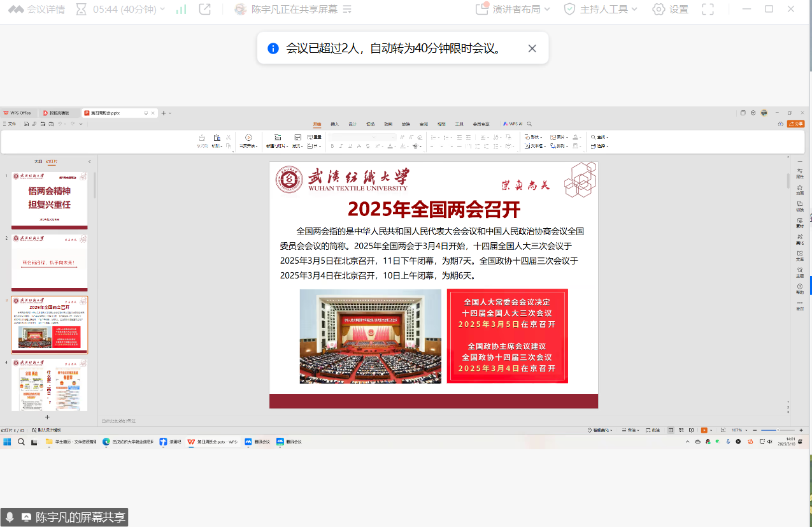812x527 pixels.
Task: Click the Windows Start icon in taskbar
Action: click(8, 442)
